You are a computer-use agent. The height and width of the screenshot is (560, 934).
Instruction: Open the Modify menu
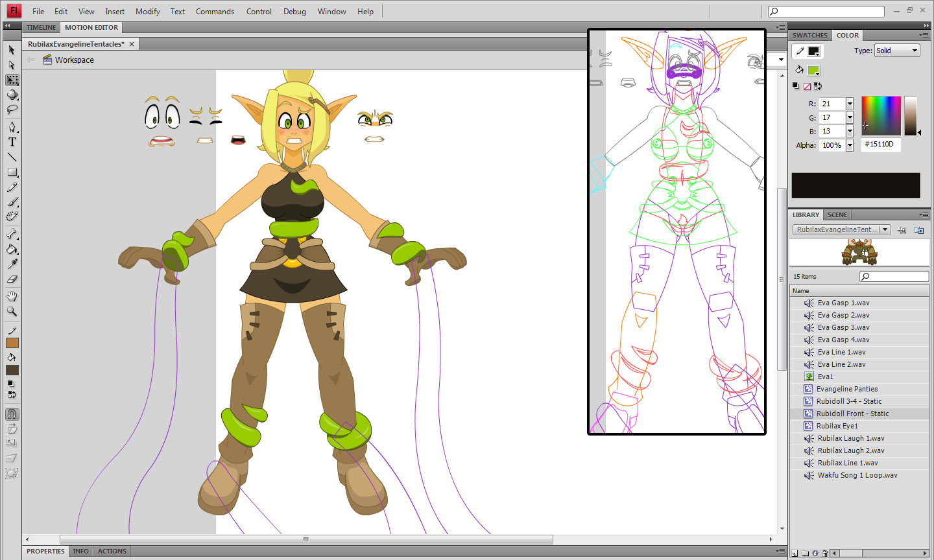(x=147, y=11)
